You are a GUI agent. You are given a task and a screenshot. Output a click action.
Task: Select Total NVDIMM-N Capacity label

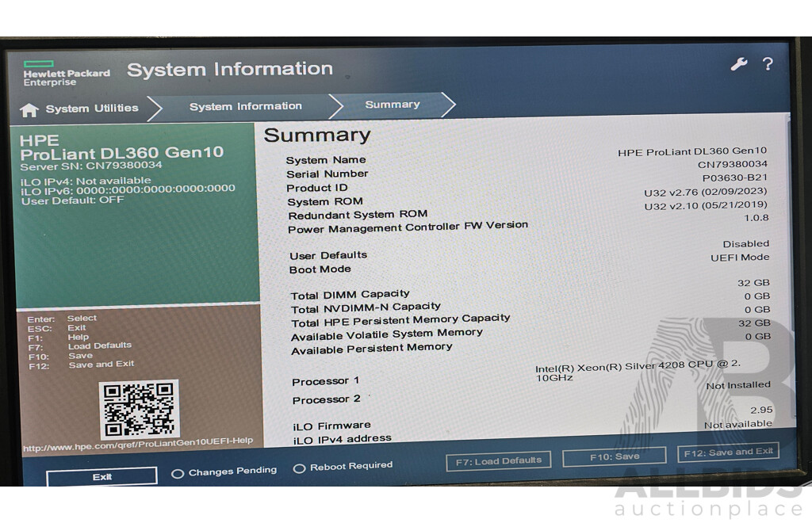[366, 307]
